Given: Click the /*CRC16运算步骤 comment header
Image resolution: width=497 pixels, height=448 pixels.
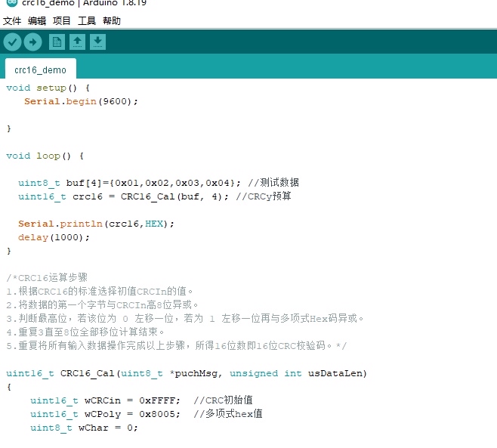Looking at the screenshot, I should tap(47, 278).
